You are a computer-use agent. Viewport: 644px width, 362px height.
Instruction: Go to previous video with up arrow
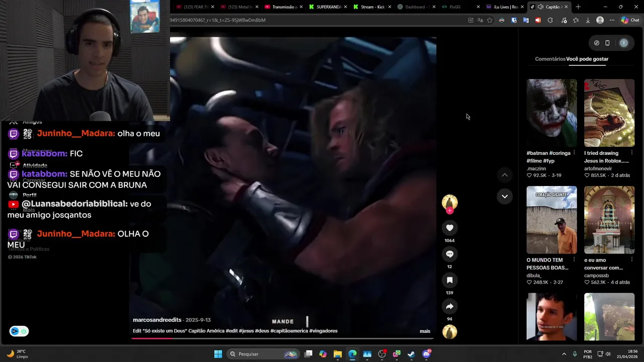coord(505,175)
